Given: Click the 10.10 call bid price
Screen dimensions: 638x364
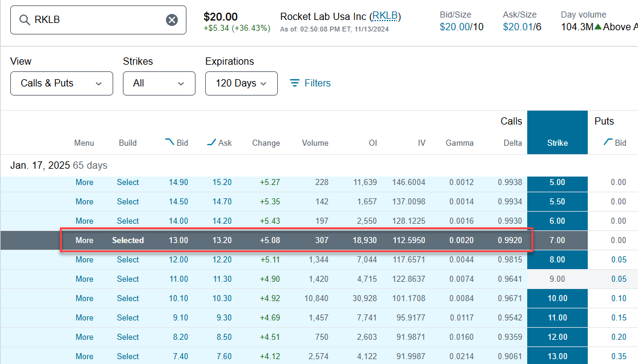Looking at the screenshot, I should coord(178,298).
